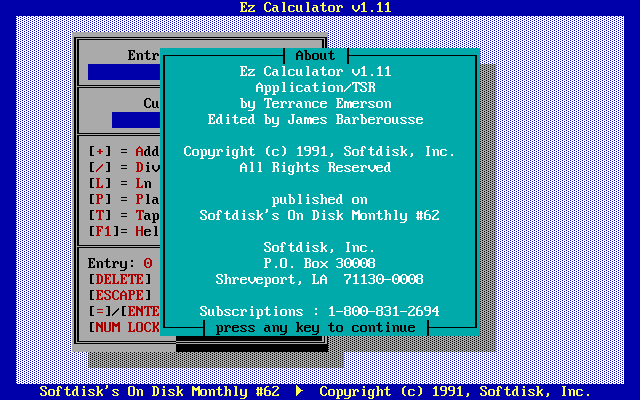Click 'Softdisk, Inc.' address heading
Image resolution: width=640 pixels, height=400 pixels.
click(x=319, y=247)
